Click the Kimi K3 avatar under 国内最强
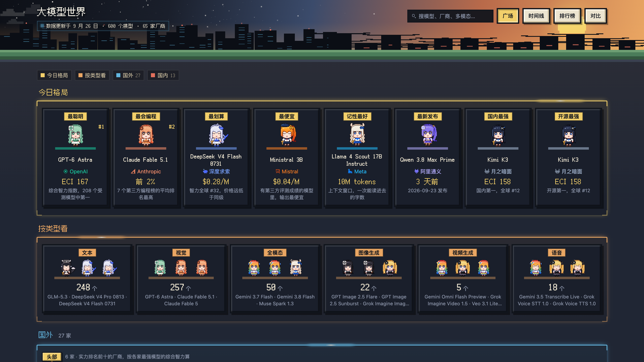 (x=498, y=135)
